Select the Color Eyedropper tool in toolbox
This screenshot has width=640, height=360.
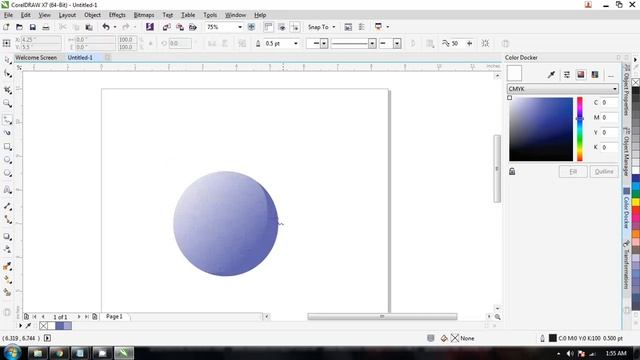click(7, 266)
